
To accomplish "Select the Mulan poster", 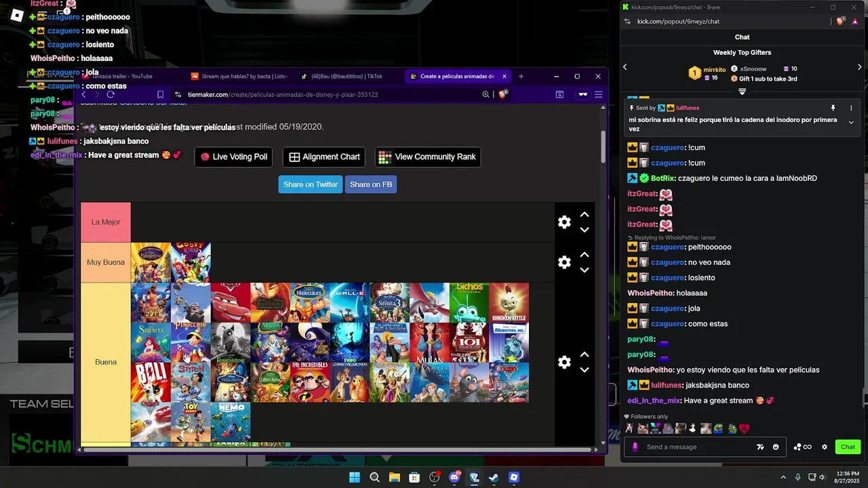I will pos(429,342).
